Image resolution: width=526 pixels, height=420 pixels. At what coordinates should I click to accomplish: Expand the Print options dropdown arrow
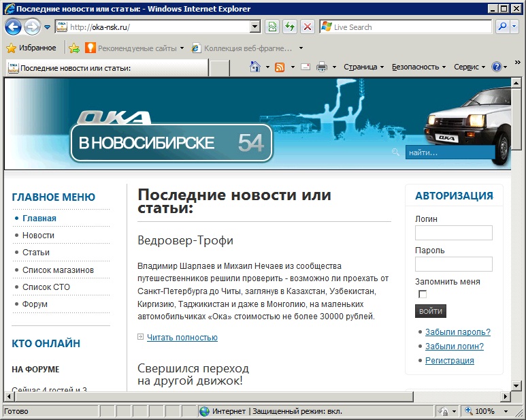point(334,67)
